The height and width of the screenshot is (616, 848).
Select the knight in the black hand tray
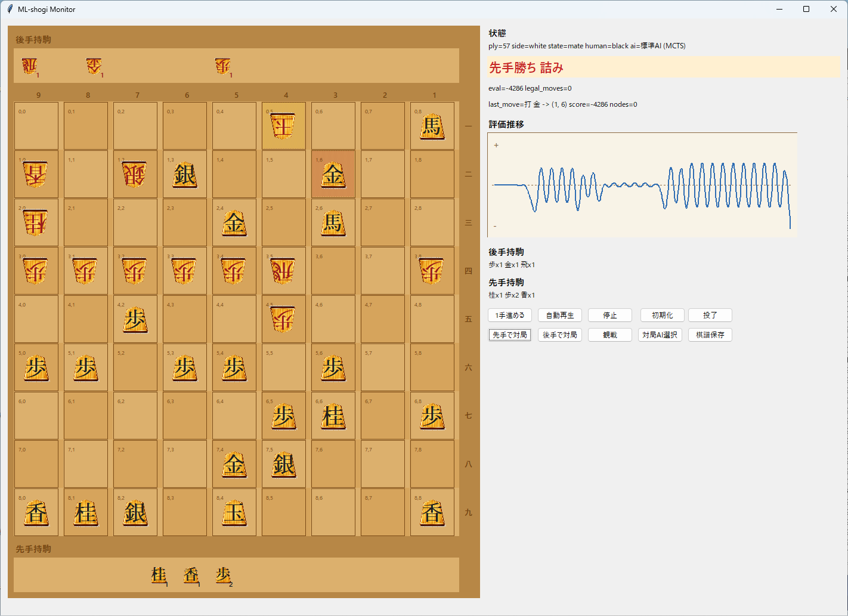159,575
